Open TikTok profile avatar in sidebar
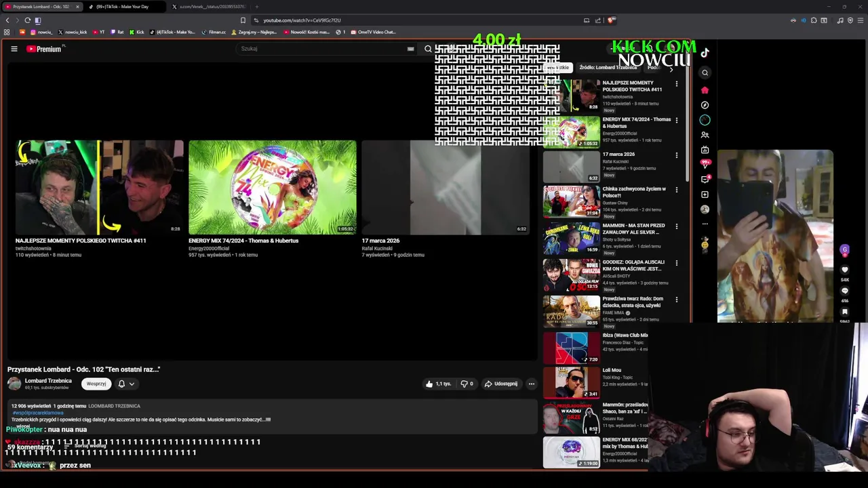The width and height of the screenshot is (868, 488). pos(705,209)
